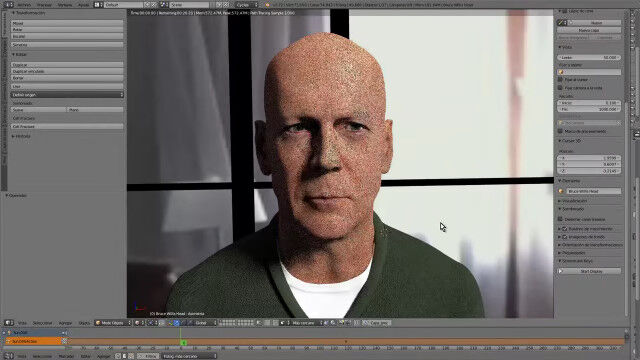Open pivot point selector icon
This screenshot has height=360, width=640.
(152, 322)
